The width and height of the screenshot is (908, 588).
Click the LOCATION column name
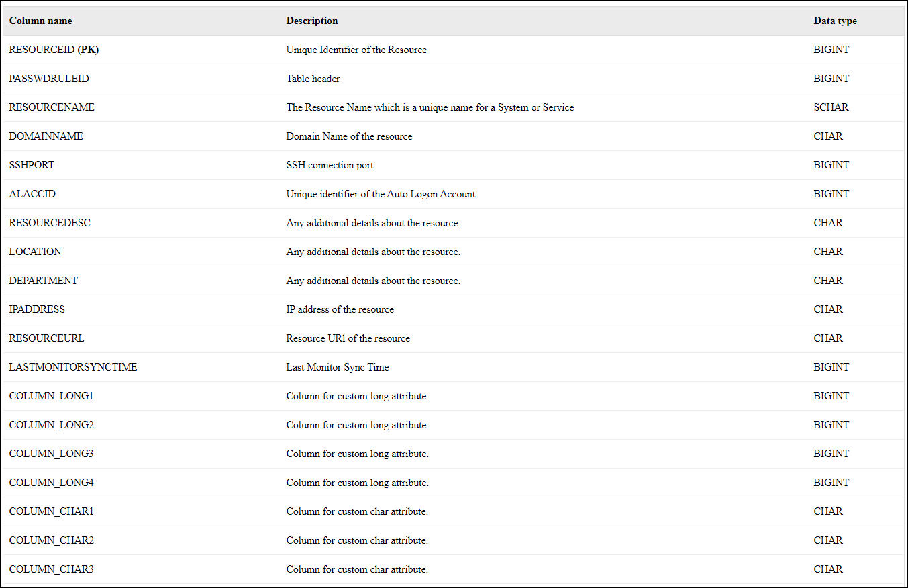coord(36,252)
